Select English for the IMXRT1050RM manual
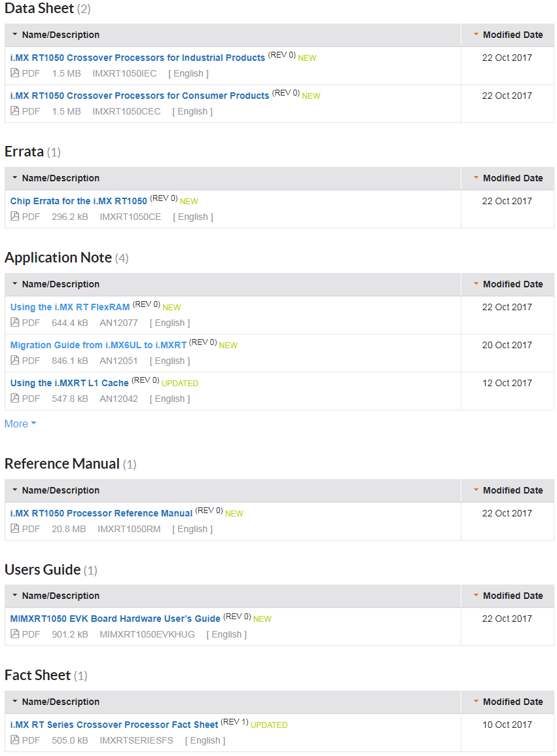The height and width of the screenshot is (756, 557). (192, 529)
